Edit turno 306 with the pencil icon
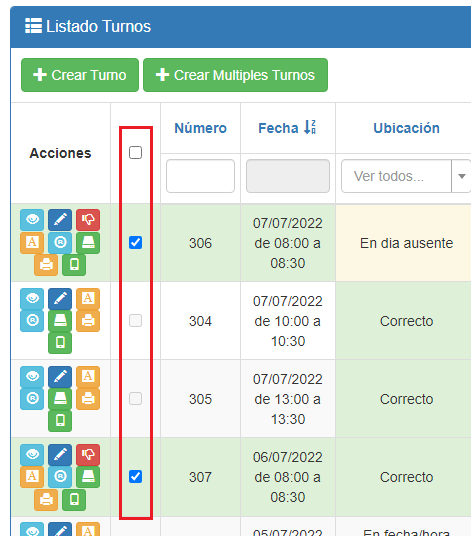This screenshot has height=536, width=471. [60, 219]
